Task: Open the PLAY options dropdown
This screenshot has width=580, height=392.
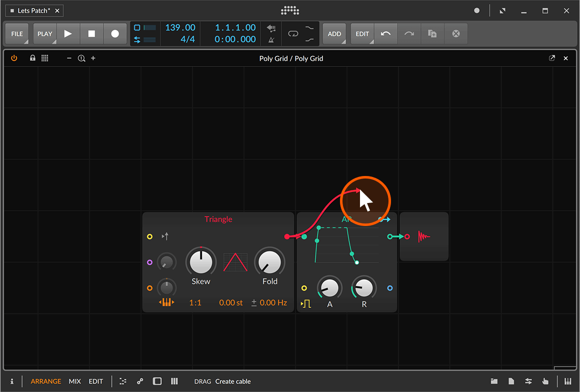Action: 44,34
